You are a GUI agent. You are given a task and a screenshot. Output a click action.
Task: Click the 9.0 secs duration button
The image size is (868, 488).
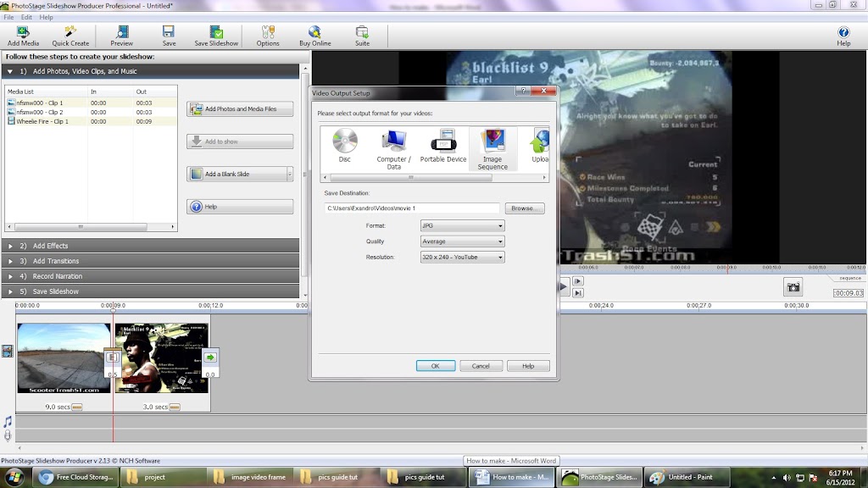coord(77,407)
